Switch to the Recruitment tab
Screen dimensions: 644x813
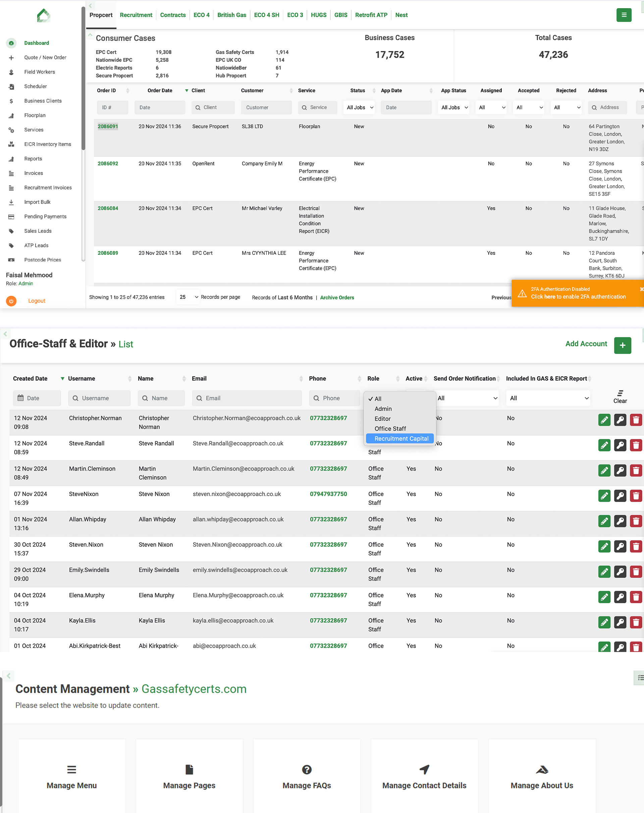point(136,15)
